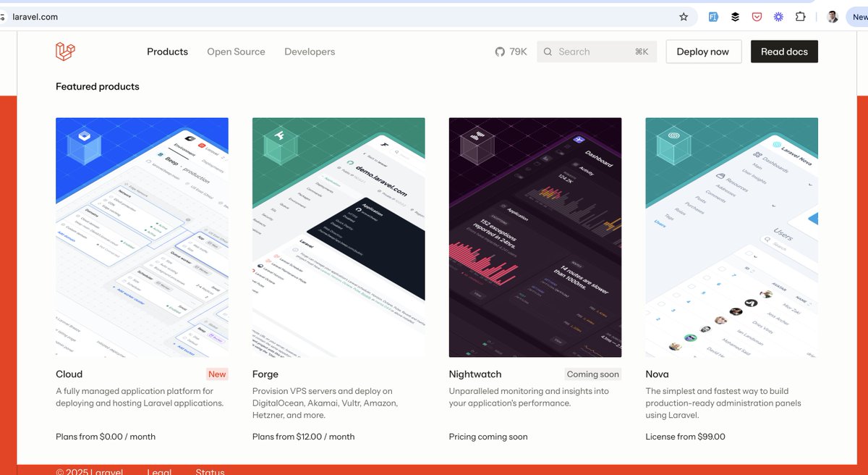The height and width of the screenshot is (475, 868).
Task: Open the Developers menu
Action: click(x=310, y=51)
